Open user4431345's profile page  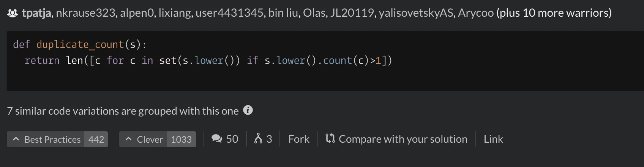click(x=229, y=13)
